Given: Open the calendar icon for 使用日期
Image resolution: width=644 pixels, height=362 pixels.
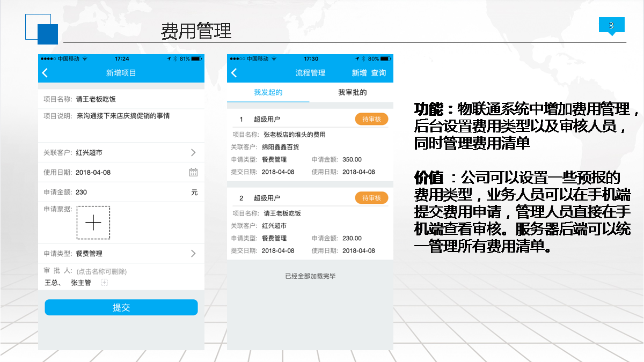Looking at the screenshot, I should 193,172.
